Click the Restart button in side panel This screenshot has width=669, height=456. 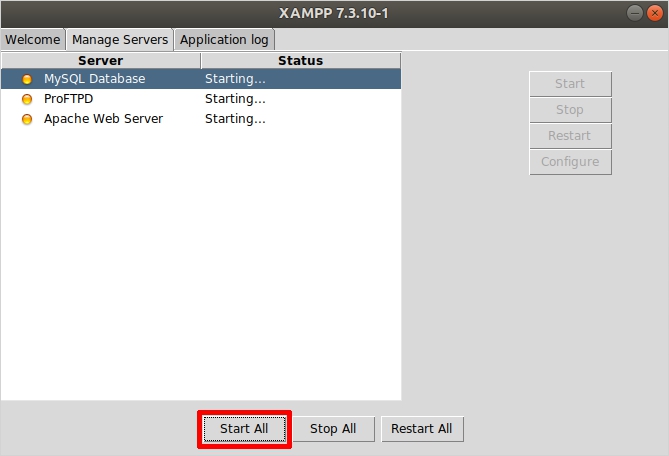point(570,136)
